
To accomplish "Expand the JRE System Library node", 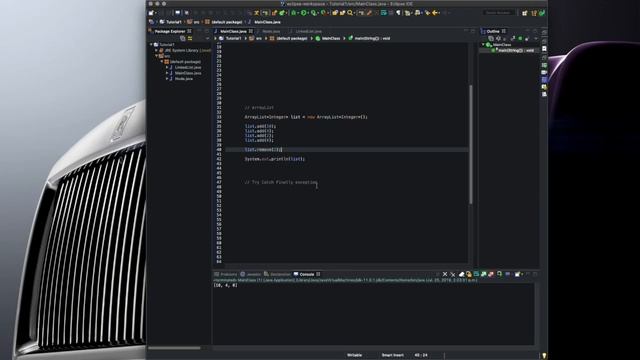I will (156, 50).
